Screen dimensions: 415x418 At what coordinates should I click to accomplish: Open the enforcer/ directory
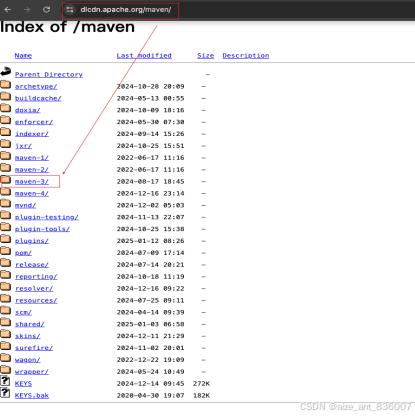click(x=34, y=122)
